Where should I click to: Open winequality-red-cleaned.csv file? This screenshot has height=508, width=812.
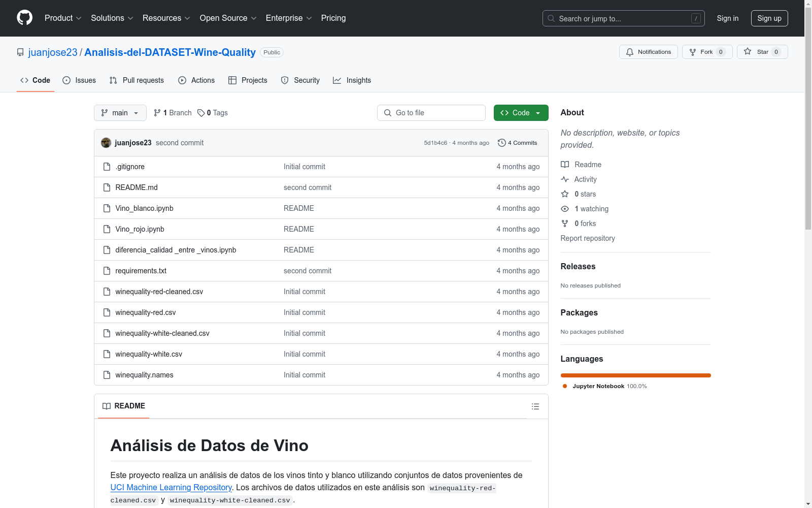coord(159,292)
